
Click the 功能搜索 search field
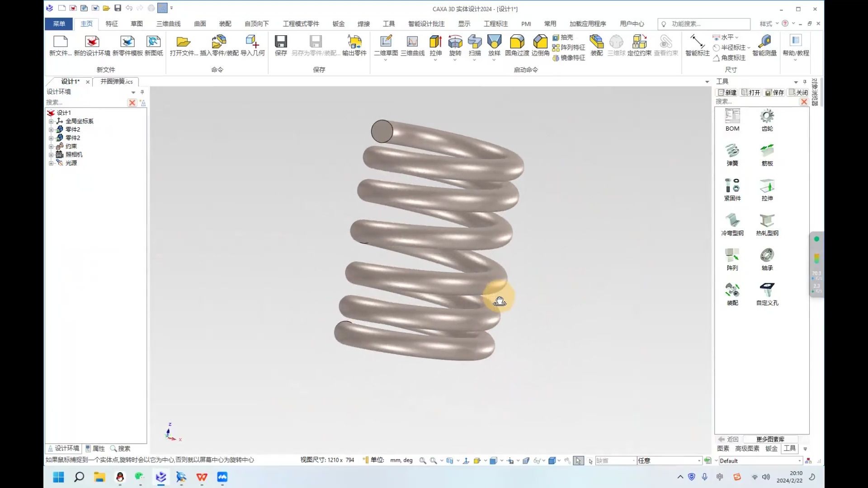(704, 23)
